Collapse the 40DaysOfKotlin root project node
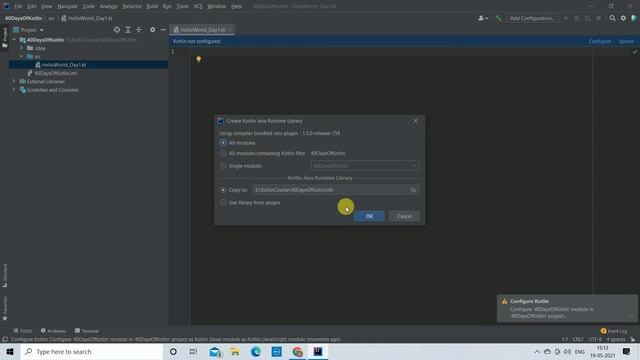This screenshot has width=640, height=360. [14, 40]
